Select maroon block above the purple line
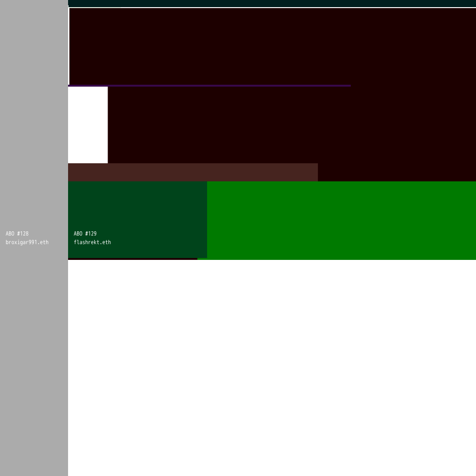 (271, 46)
